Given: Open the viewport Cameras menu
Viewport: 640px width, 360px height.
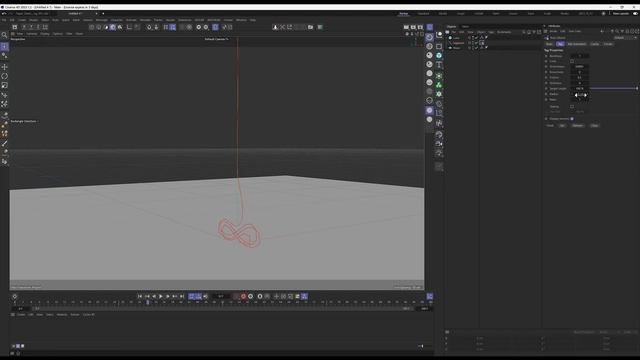Looking at the screenshot, I should tap(31, 34).
